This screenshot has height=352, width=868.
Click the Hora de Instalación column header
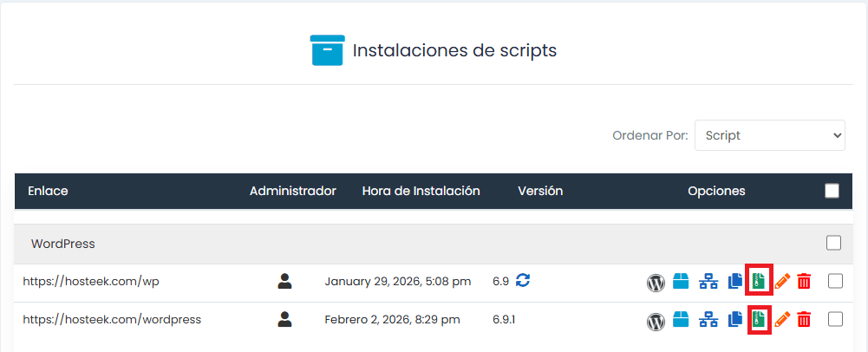tap(421, 191)
